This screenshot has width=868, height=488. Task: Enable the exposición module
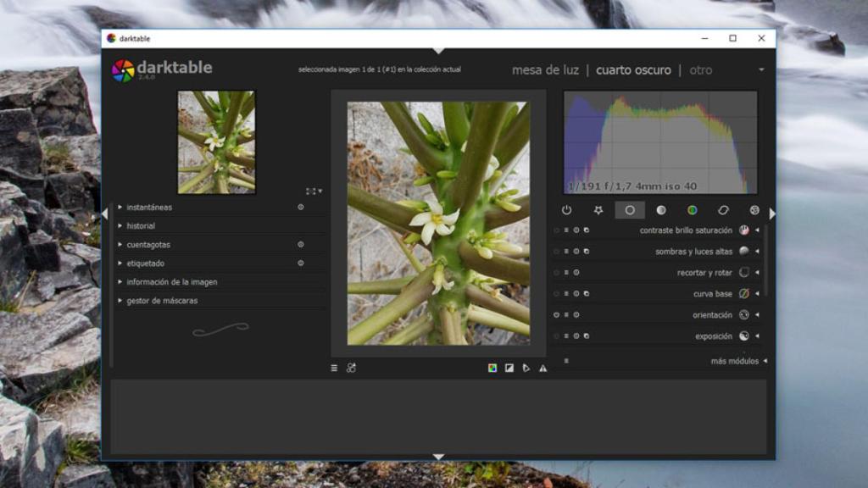[557, 336]
